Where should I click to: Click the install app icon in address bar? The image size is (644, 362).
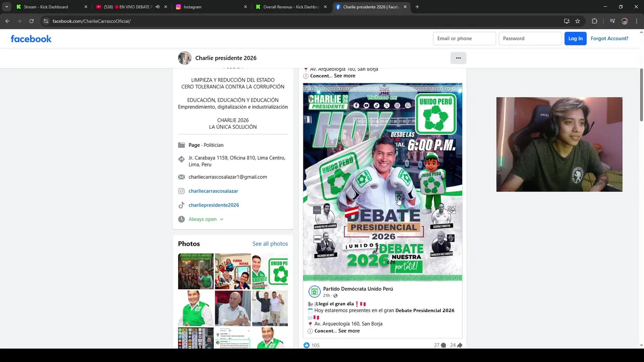567,21
